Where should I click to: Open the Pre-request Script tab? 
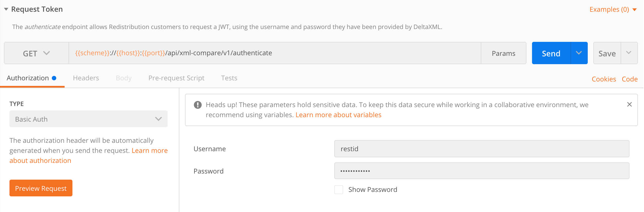click(176, 78)
